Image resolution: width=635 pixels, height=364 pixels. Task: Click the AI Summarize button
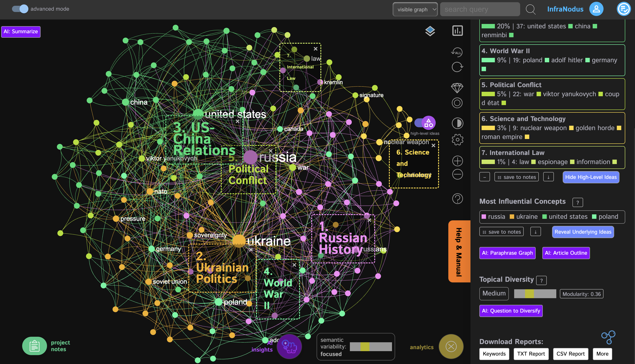coord(20,31)
